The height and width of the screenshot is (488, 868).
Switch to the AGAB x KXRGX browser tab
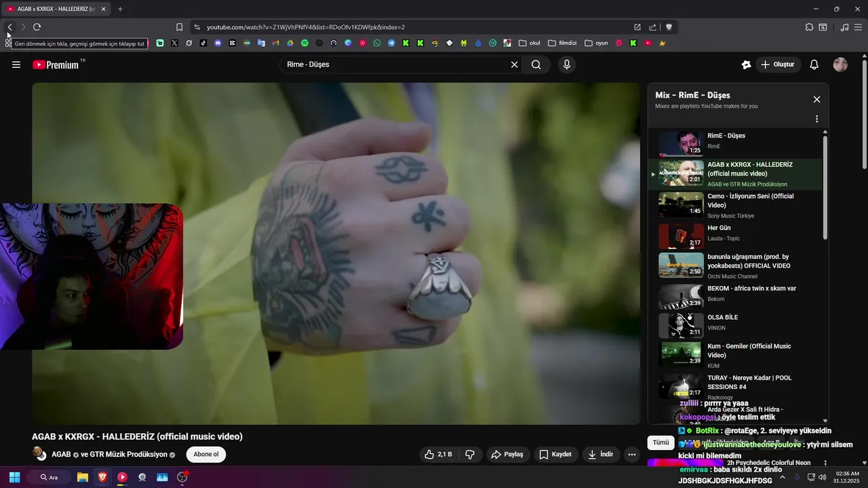56,9
